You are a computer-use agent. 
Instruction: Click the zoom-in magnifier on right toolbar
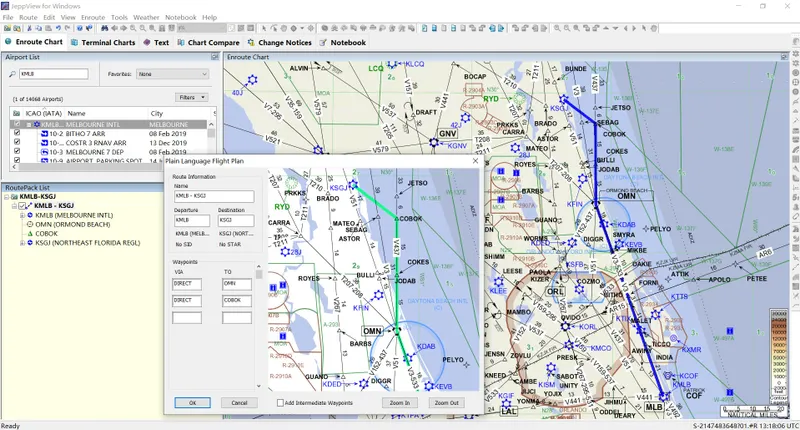click(x=557, y=28)
